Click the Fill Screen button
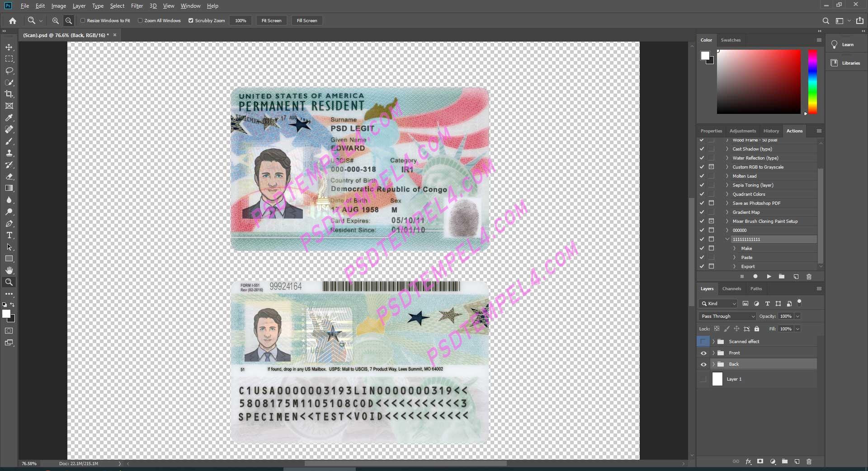The width and height of the screenshot is (868, 471). [x=307, y=20]
